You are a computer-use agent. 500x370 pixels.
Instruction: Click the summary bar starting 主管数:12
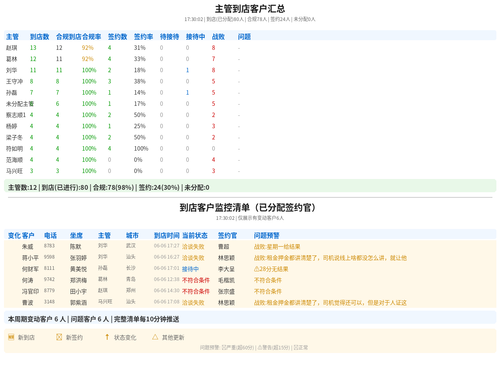point(250,187)
